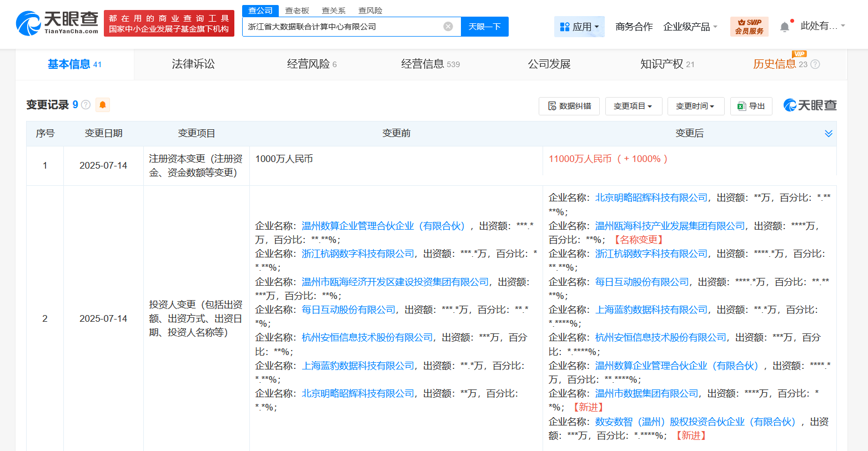Click the help icon next to 历史信息

(x=815, y=64)
